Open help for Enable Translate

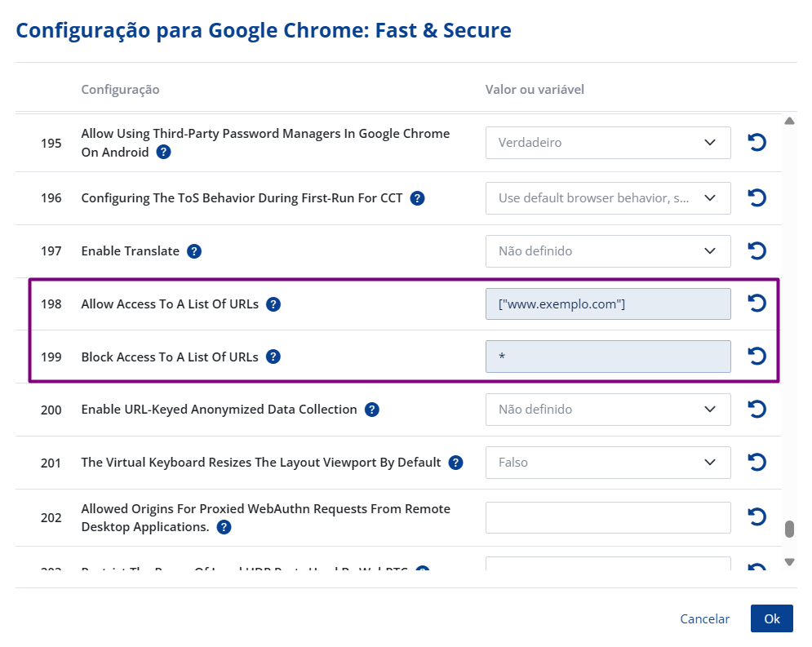(194, 251)
